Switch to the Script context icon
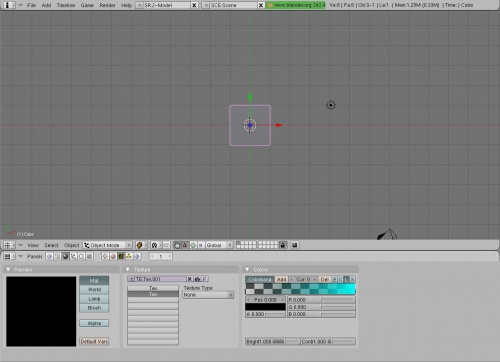This screenshot has width=500, height=362. pyautogui.click(x=57, y=256)
